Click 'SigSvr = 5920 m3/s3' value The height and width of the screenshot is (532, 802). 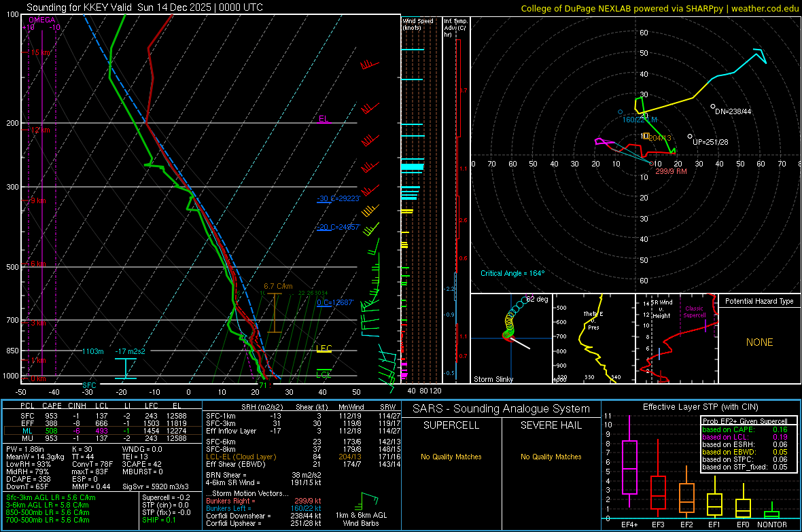pos(155,486)
